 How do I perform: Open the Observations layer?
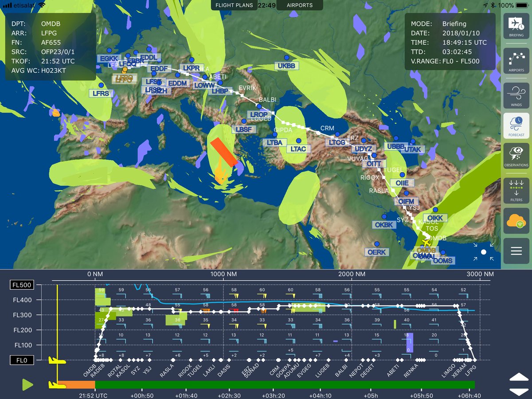pos(516,156)
